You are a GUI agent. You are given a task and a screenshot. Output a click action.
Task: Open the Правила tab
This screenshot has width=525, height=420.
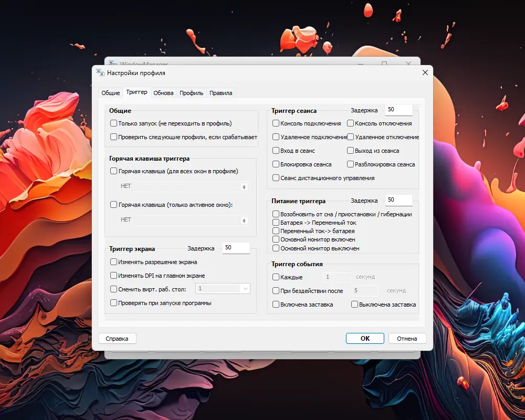coord(220,93)
